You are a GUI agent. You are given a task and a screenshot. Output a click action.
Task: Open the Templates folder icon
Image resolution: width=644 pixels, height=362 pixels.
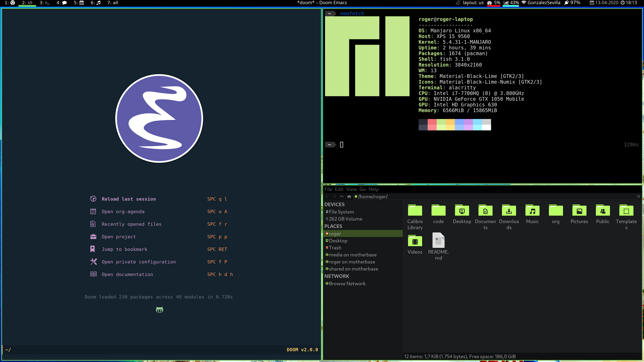626,210
